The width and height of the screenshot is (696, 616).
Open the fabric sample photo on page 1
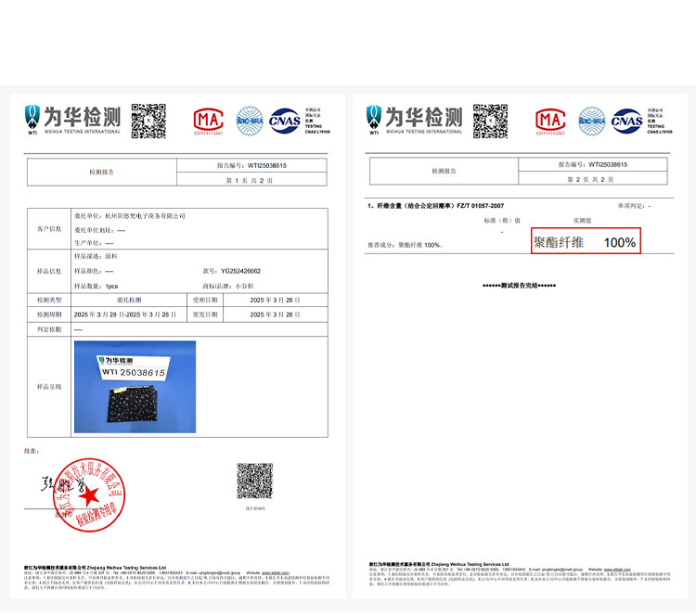point(135,387)
